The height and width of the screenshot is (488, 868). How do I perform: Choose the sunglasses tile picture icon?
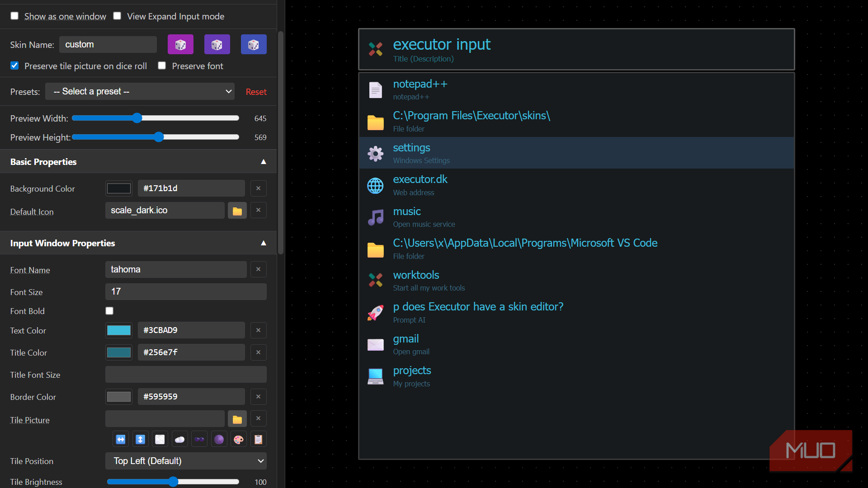click(x=199, y=439)
